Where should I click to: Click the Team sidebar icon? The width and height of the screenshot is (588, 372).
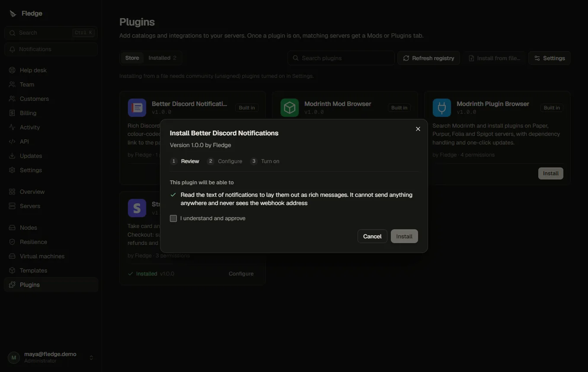(12, 84)
